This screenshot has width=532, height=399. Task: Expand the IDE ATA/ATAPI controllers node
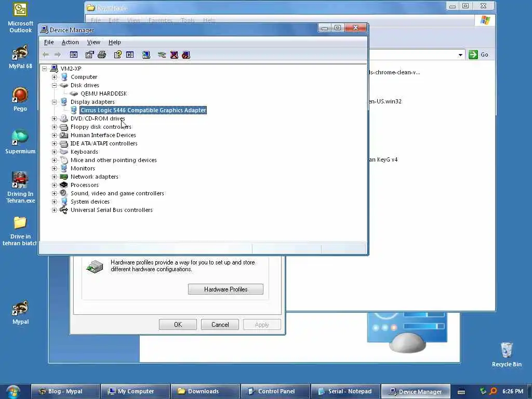click(54, 143)
